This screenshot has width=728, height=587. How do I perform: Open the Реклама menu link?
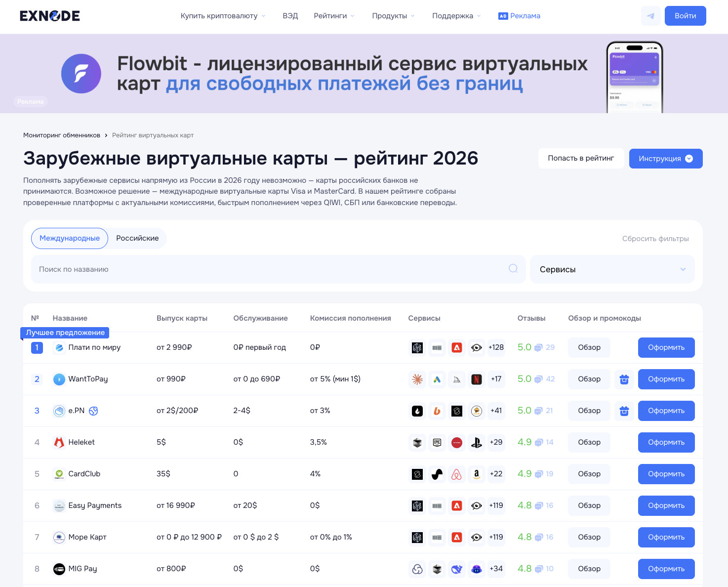(x=519, y=16)
